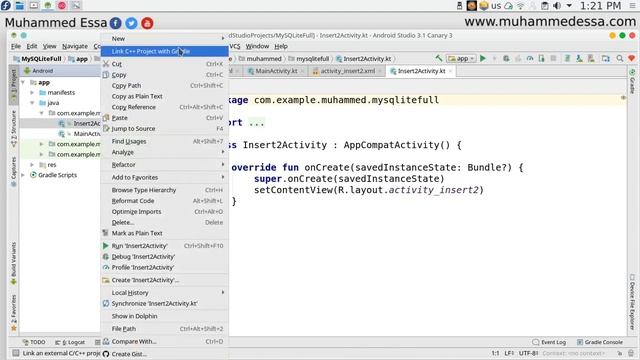Expand the manifests folder
Screen dimensions: 640x360
[x=32, y=93]
